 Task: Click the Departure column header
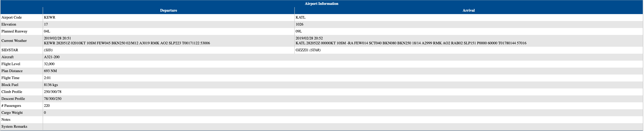(169, 10)
